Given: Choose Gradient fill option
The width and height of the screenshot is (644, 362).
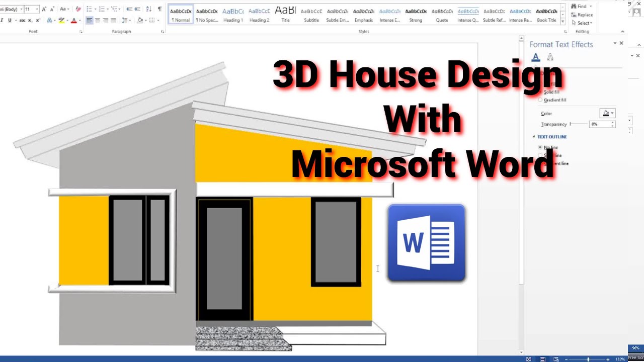Looking at the screenshot, I should [552, 100].
